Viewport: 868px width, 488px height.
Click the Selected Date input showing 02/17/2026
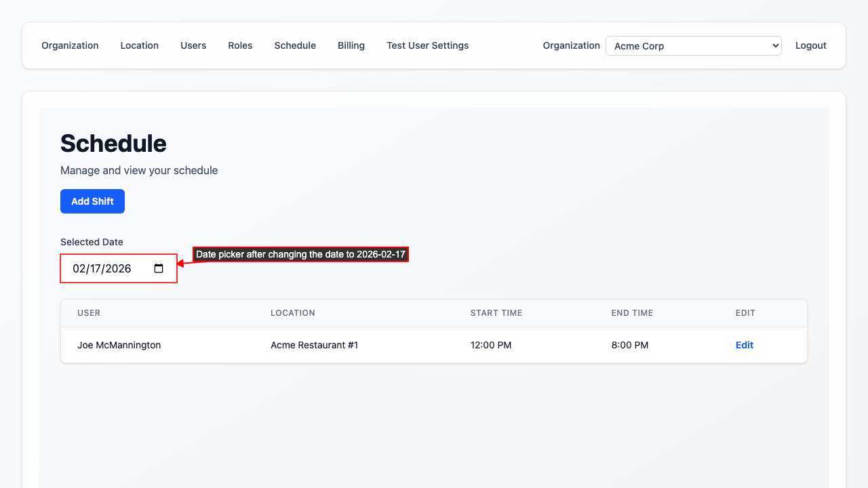pos(108,268)
